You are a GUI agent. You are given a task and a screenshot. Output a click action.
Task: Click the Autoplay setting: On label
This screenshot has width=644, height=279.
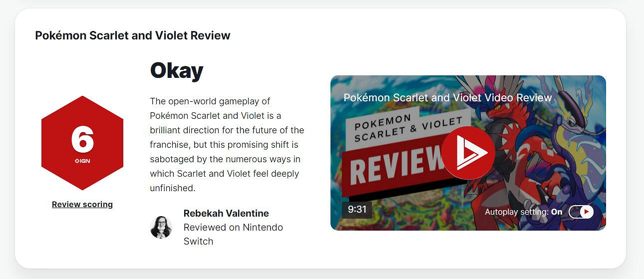click(x=517, y=212)
